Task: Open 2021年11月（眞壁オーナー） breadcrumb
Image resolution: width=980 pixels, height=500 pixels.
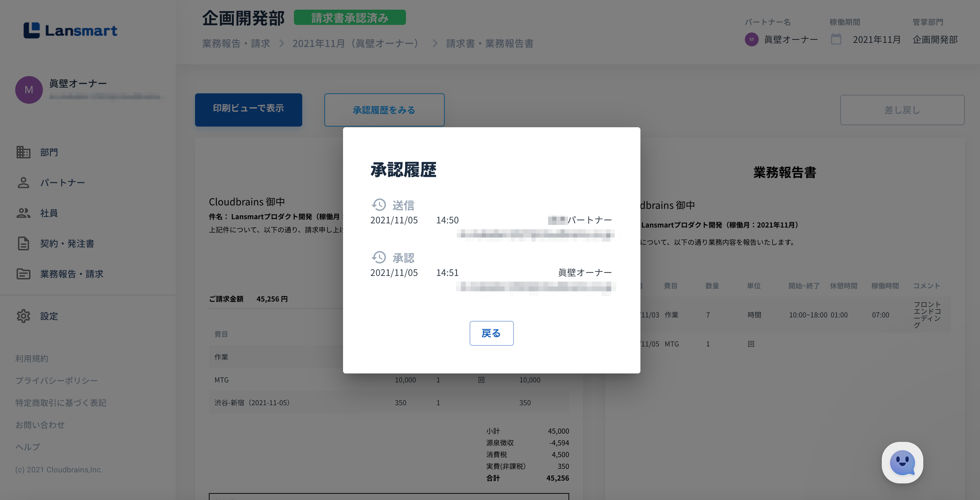Action: pyautogui.click(x=355, y=43)
